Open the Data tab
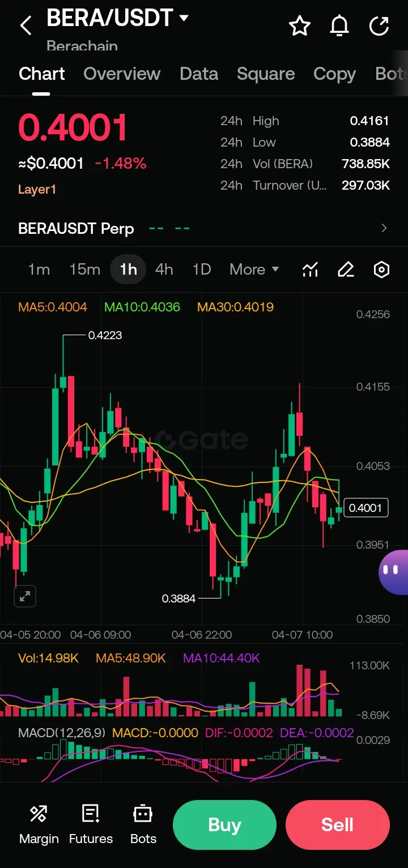Viewport: 408px width, 868px height. coord(199,74)
